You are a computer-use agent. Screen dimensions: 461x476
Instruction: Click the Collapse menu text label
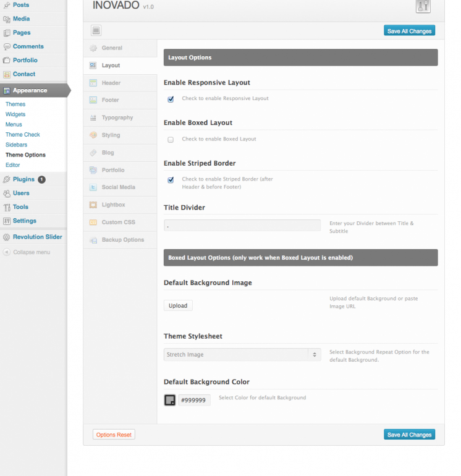click(x=32, y=252)
